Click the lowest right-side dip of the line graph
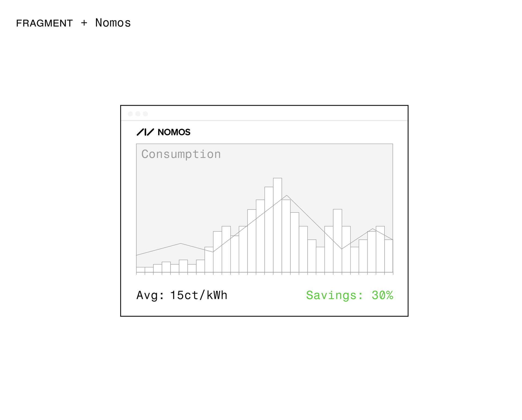 click(x=342, y=249)
